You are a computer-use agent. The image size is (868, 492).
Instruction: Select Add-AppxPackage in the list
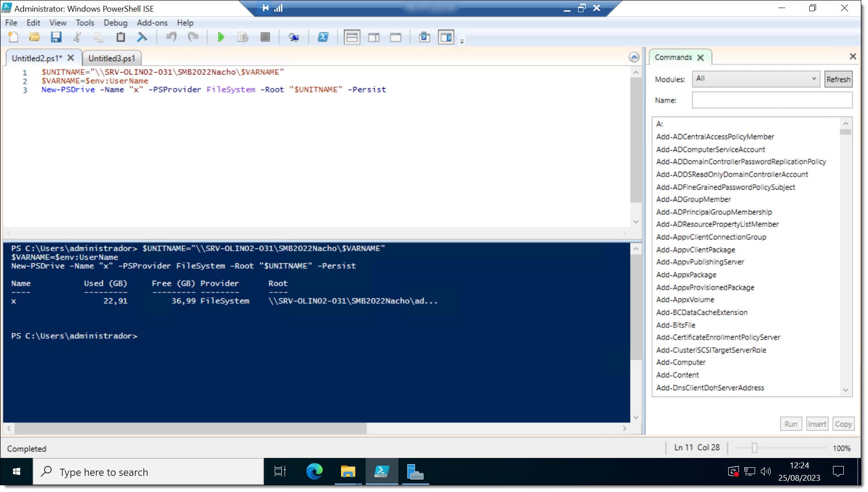pos(686,274)
